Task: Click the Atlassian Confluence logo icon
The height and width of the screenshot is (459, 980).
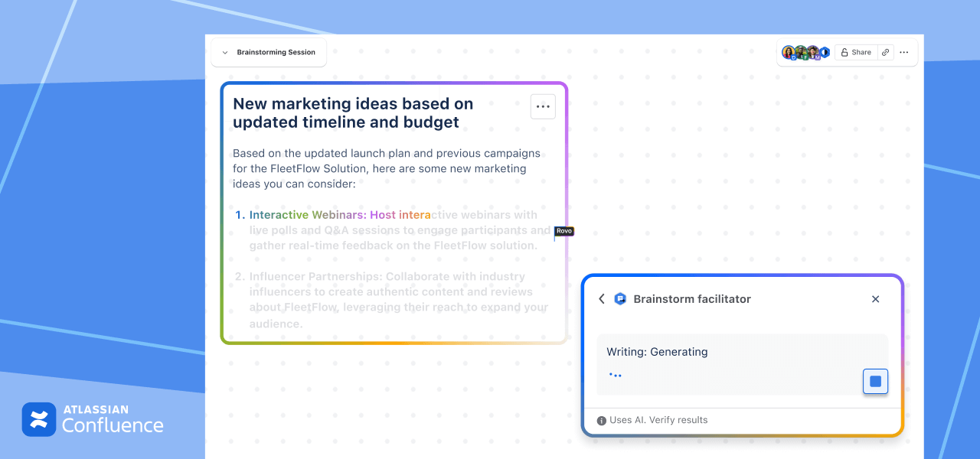Action: (39, 419)
